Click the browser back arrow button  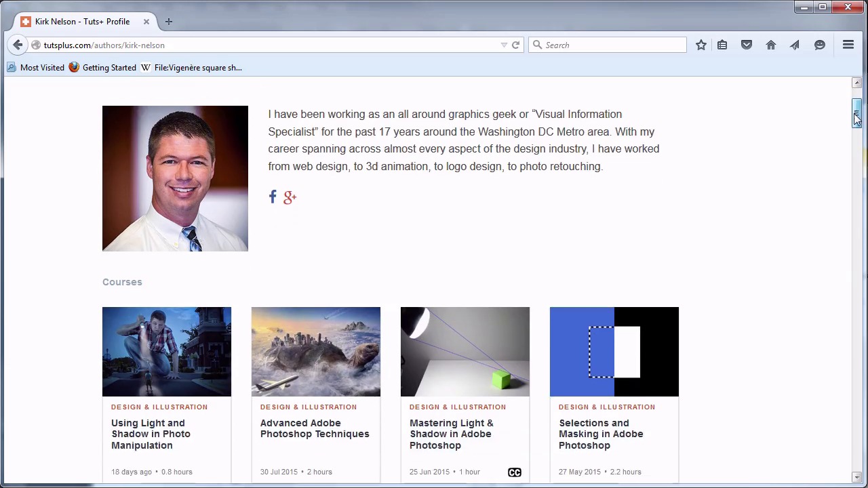click(x=18, y=45)
